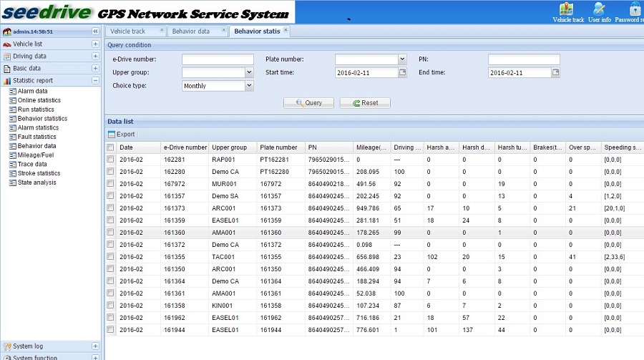Viewport: 644px width, 360px height.
Task: Sort by the Date column header
Action: coord(138,147)
